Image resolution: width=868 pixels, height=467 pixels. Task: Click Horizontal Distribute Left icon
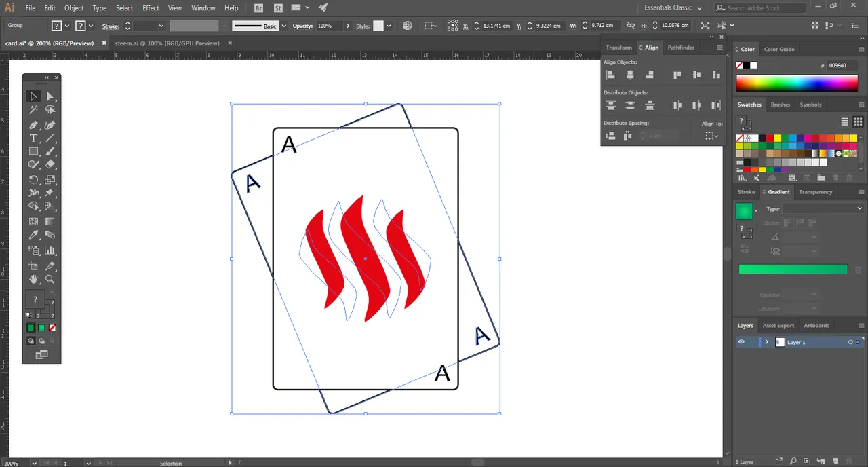[676, 105]
